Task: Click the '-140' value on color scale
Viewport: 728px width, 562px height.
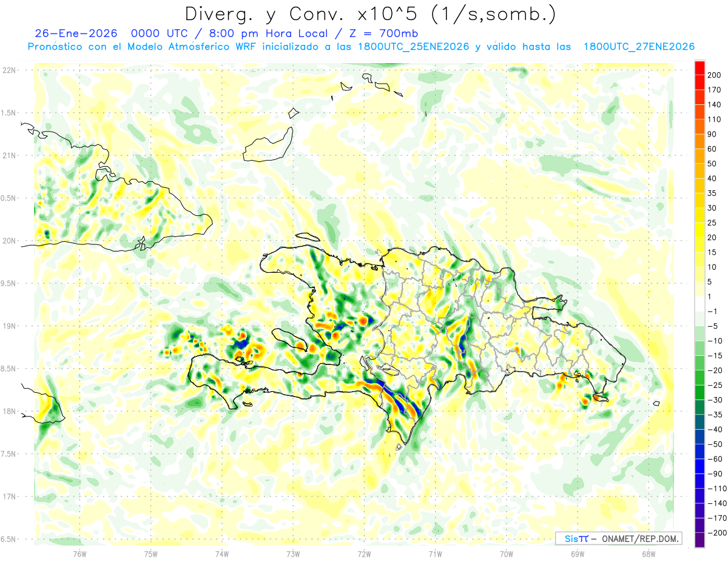Action: click(716, 504)
